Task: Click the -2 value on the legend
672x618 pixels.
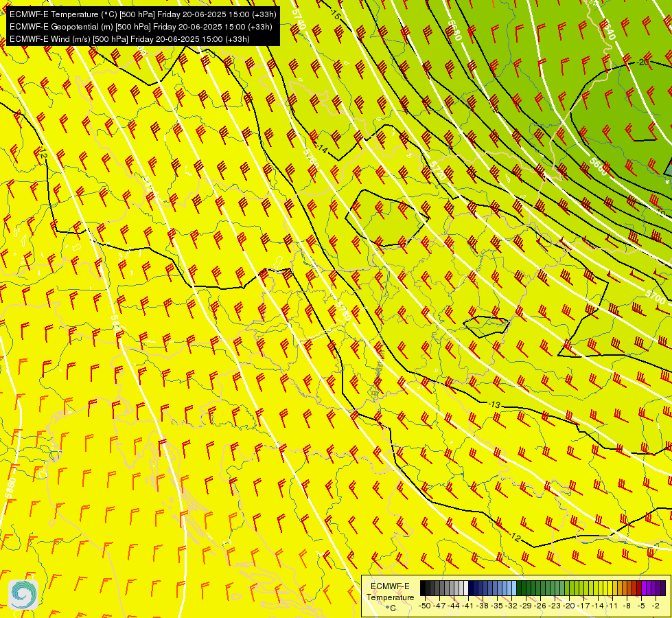Action: coord(656,606)
